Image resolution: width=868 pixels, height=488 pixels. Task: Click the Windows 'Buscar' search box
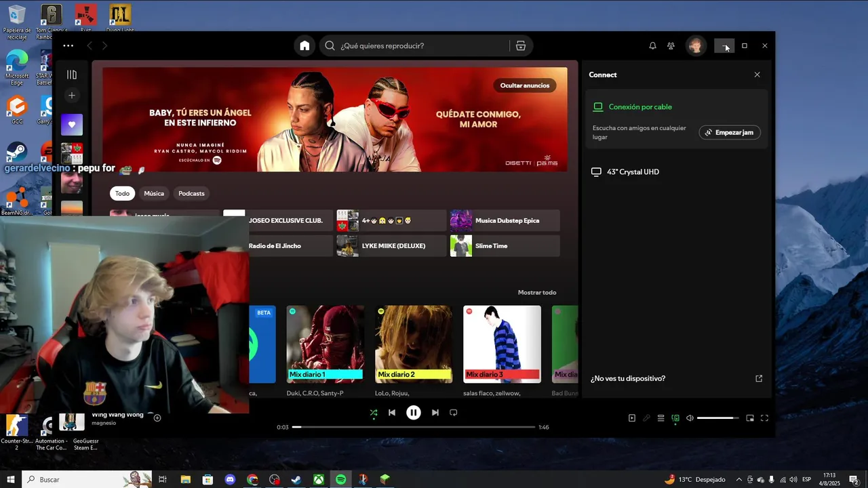87,479
